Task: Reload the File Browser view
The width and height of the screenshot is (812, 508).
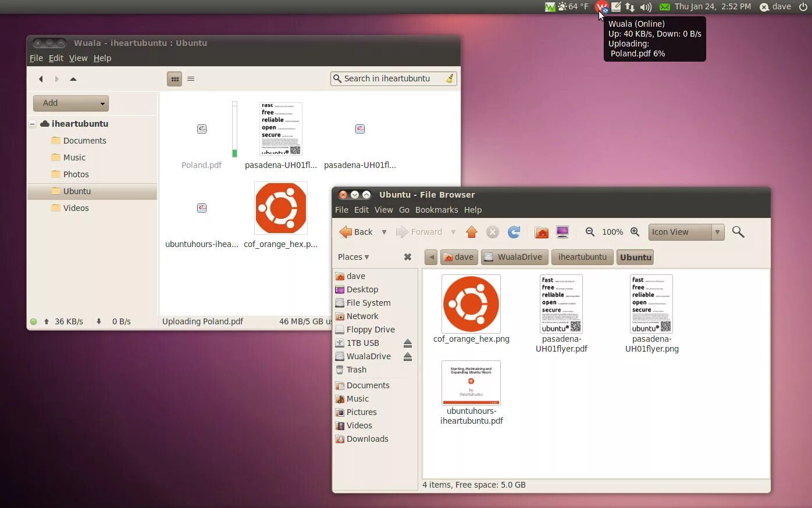Action: click(x=514, y=232)
